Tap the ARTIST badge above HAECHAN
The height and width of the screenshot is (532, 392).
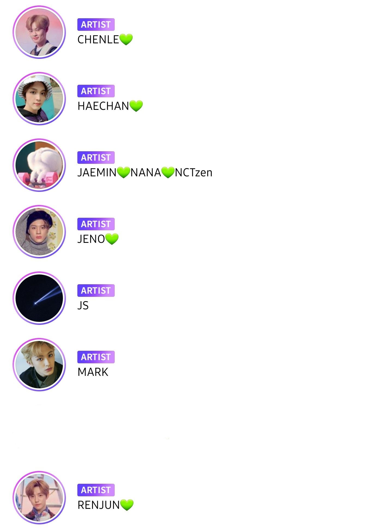96,91
